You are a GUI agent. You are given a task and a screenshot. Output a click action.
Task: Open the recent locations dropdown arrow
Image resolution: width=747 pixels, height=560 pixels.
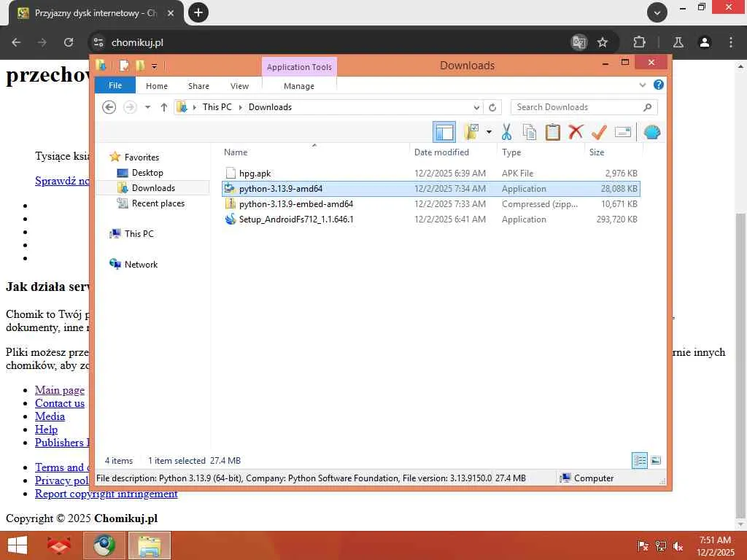[147, 107]
